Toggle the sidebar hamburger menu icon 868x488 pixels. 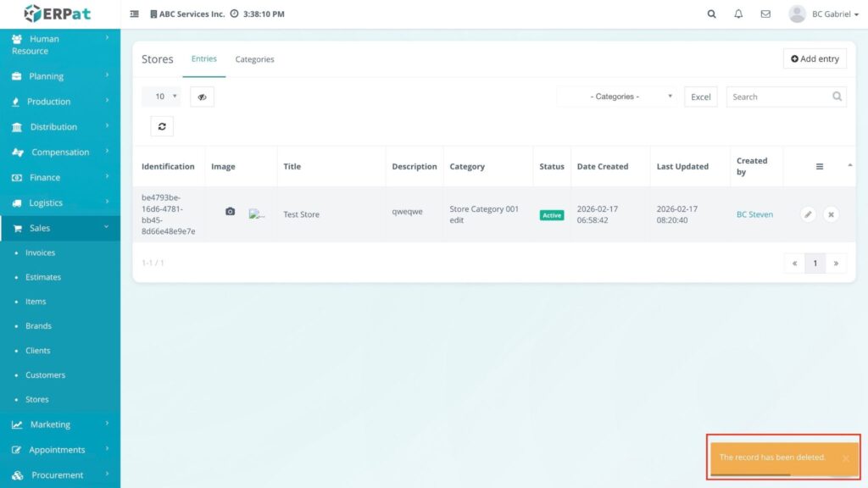(135, 14)
